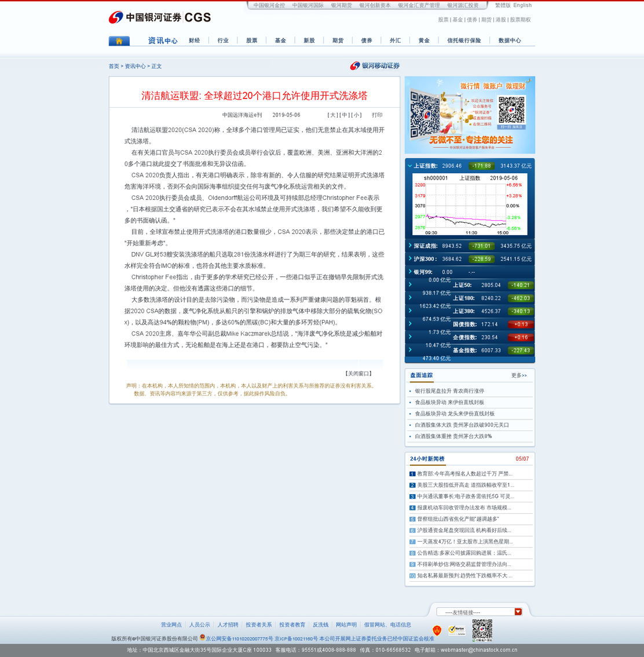Open the 债券 navigation tab

pos(367,41)
